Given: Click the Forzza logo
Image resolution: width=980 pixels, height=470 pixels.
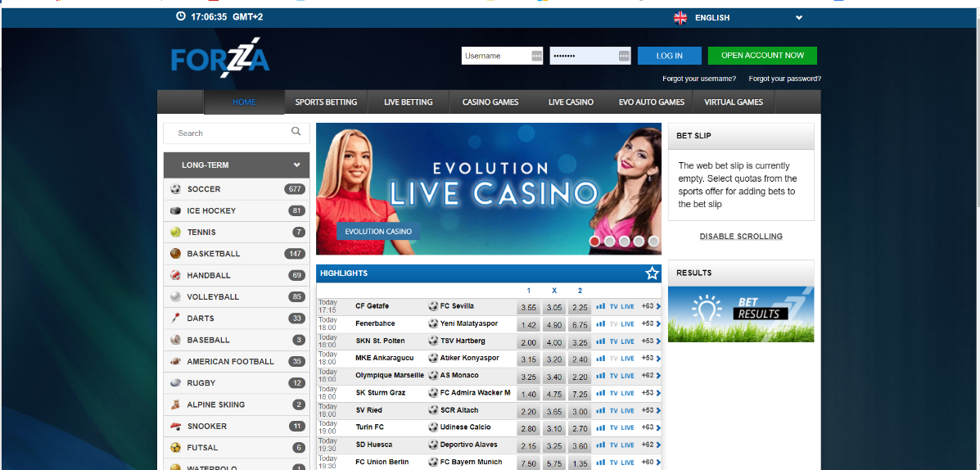Looking at the screenshot, I should point(220,59).
